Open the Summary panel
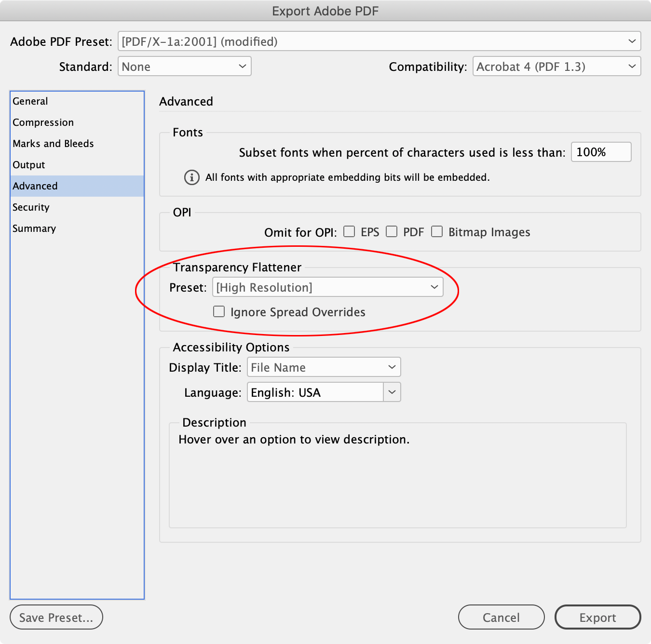 (x=34, y=228)
